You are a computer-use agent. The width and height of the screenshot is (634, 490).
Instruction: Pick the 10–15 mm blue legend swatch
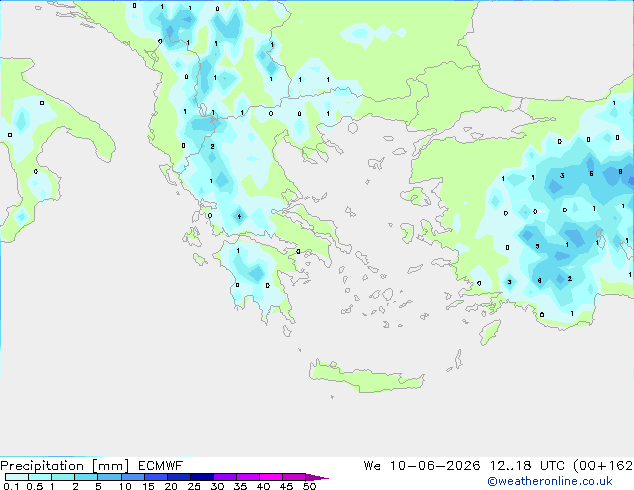[132, 477]
